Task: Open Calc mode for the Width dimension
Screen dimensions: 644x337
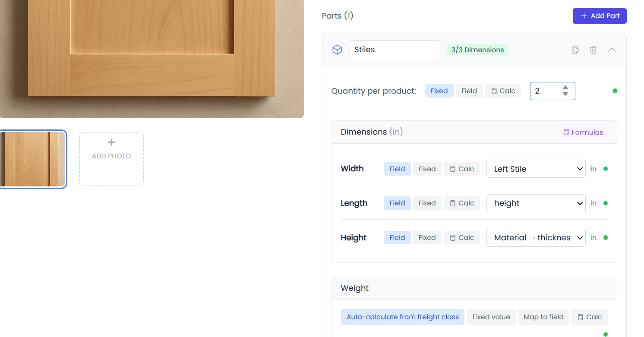Action: coord(461,169)
